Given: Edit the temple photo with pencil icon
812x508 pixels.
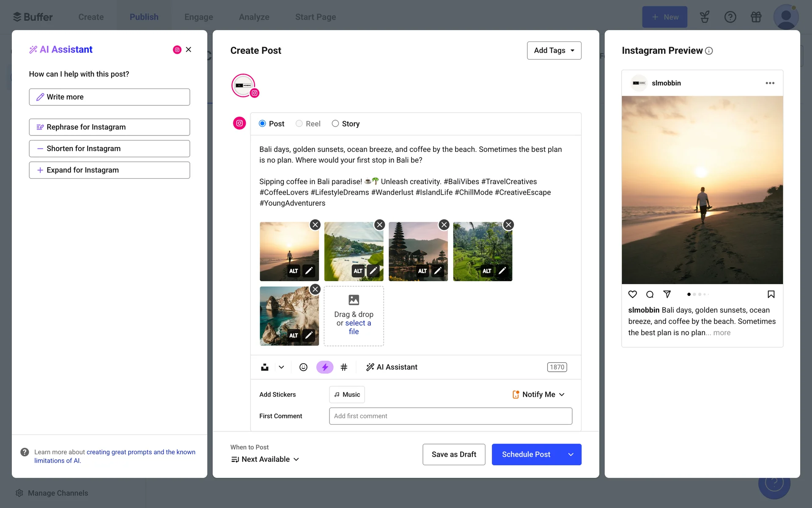Looking at the screenshot, I should coord(438,271).
